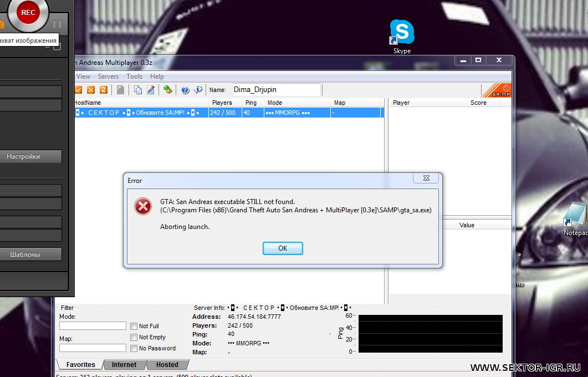The height and width of the screenshot is (377, 588).
Task: Copy server info with the two-pages icon
Action: pyautogui.click(x=138, y=90)
